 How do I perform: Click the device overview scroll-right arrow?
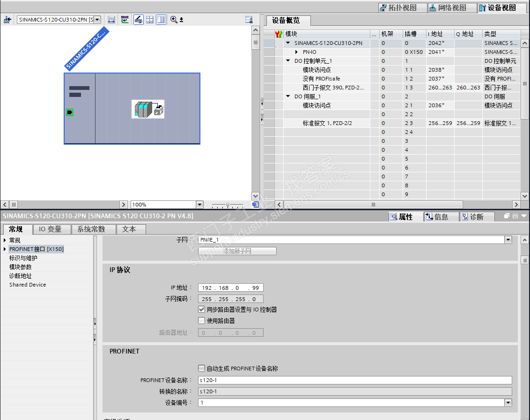point(516,204)
